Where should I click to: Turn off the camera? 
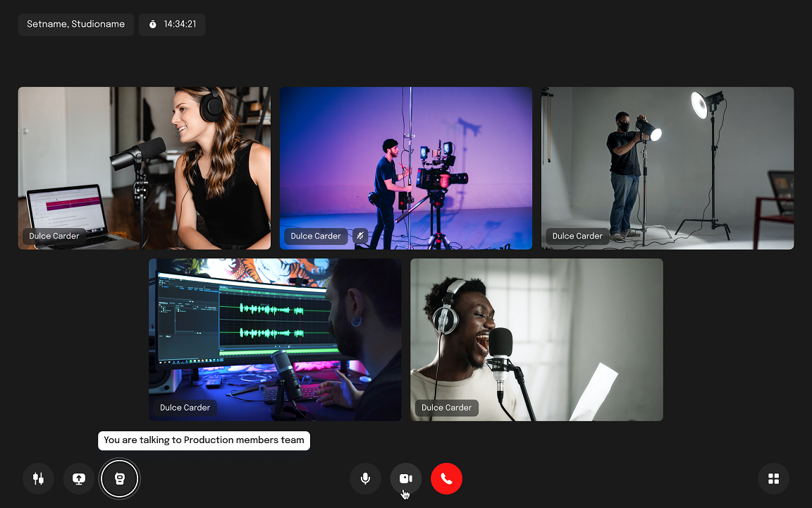pyautogui.click(x=405, y=478)
